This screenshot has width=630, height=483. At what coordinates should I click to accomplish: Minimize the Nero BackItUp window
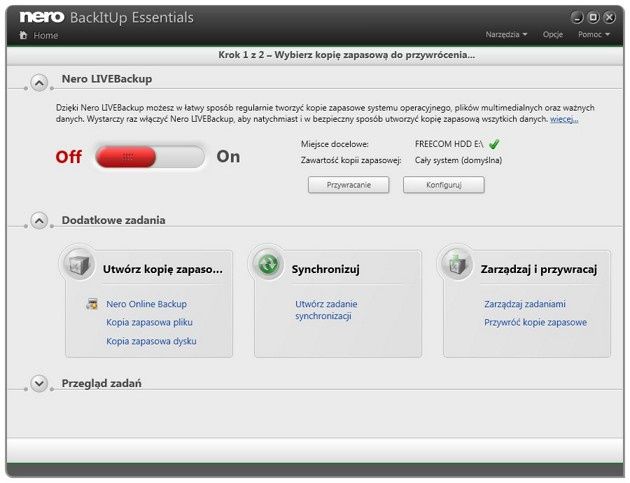pyautogui.click(x=577, y=17)
